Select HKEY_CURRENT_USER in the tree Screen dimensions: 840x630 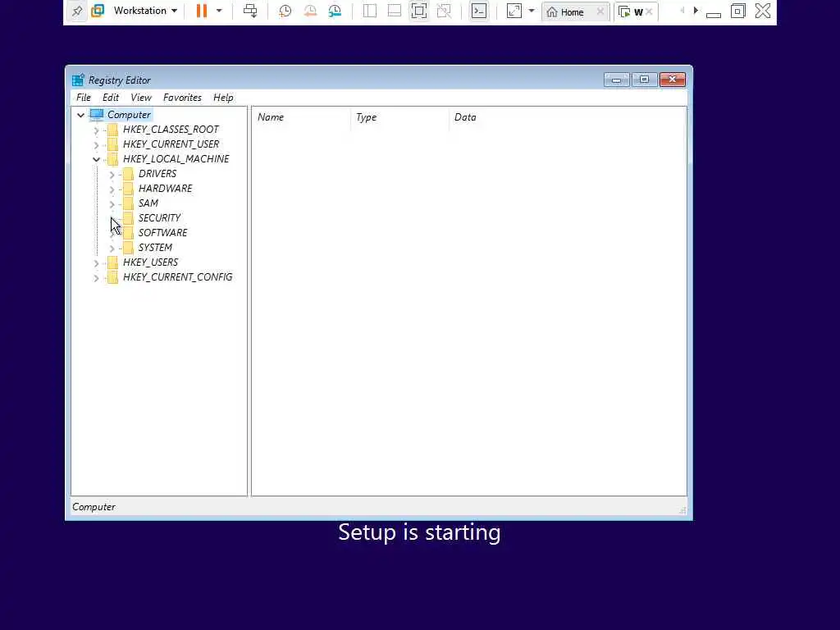tap(171, 144)
